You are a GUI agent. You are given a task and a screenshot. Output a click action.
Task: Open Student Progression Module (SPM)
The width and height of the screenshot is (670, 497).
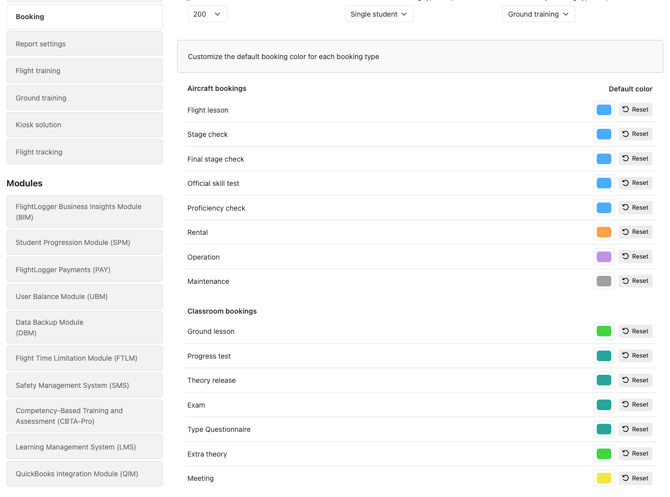coord(85,242)
